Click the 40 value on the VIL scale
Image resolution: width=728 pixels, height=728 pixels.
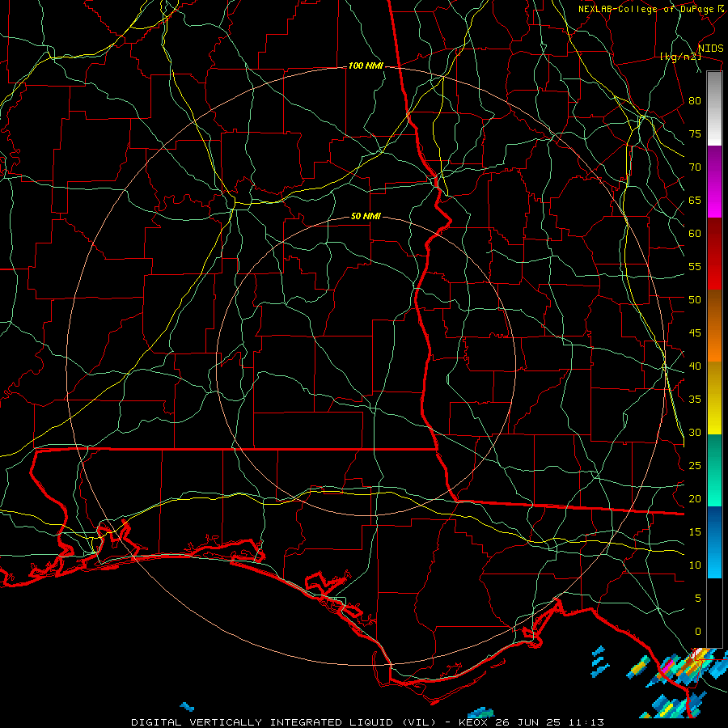tap(695, 366)
